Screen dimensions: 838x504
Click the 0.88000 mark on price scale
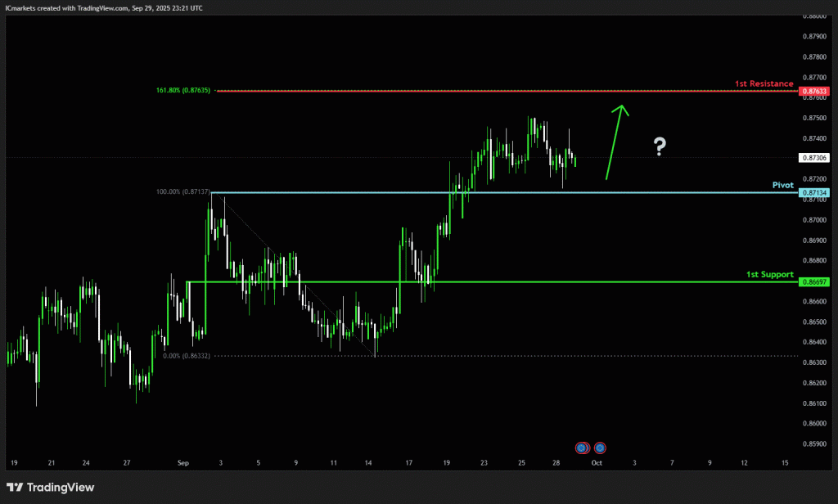[815, 16]
